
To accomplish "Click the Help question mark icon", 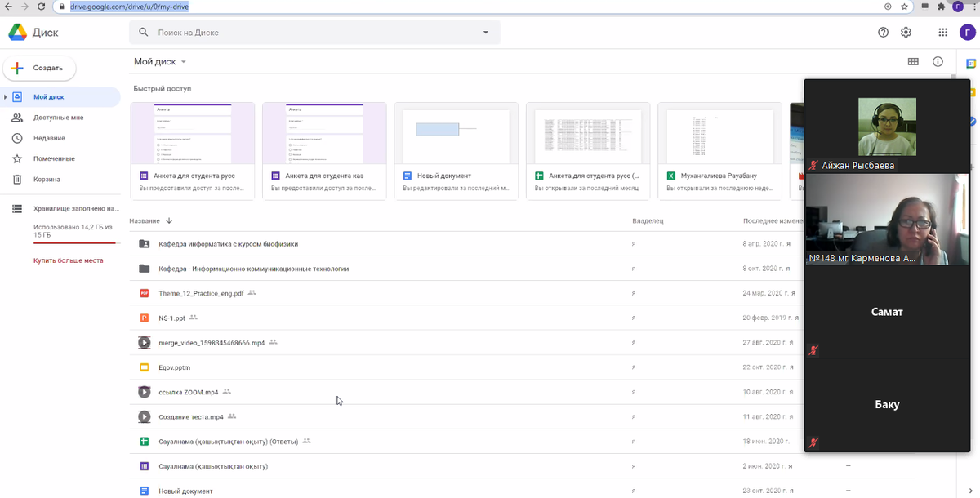I will pos(883,33).
